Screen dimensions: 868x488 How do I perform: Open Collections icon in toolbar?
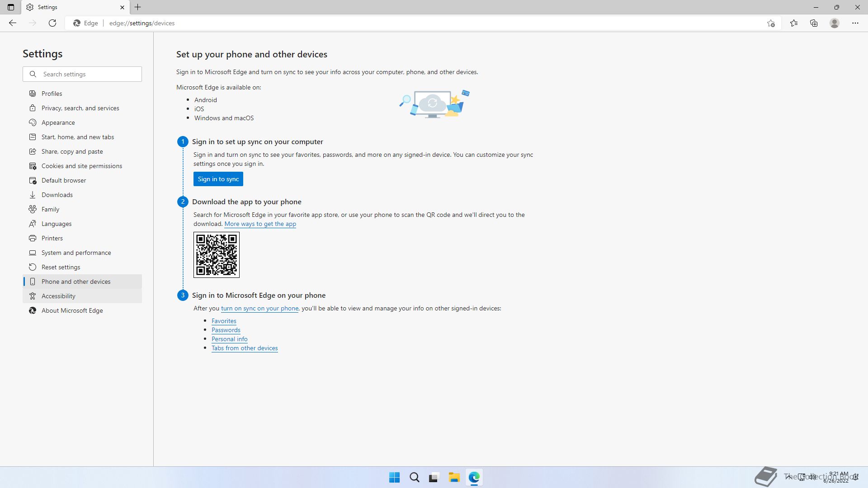tap(814, 23)
